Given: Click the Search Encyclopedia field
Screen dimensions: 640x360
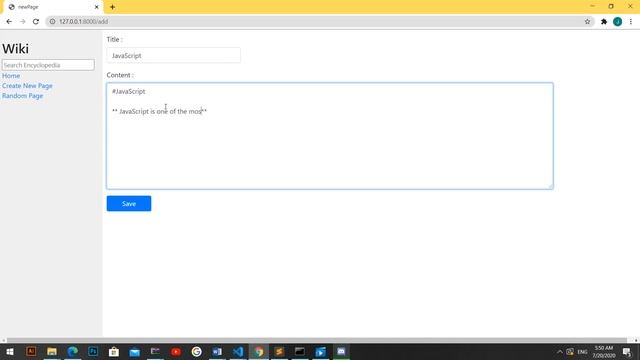Looking at the screenshot, I should [48, 65].
